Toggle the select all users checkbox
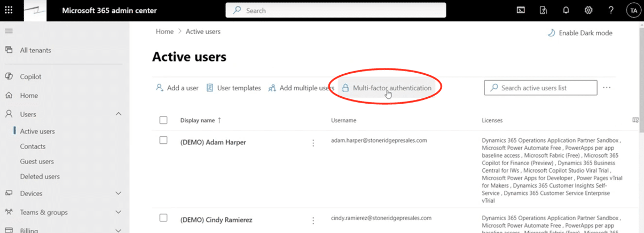Screen dimensions: 644x233 [163, 120]
